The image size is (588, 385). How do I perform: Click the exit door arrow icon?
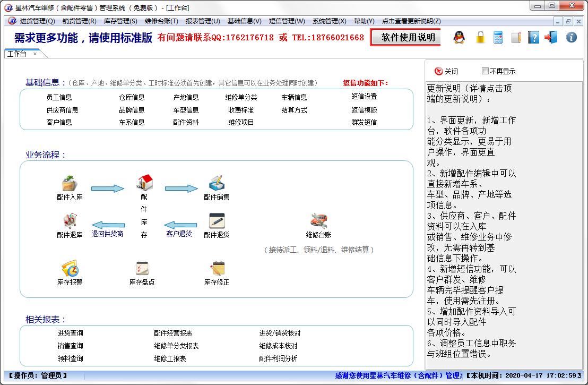[551, 37]
